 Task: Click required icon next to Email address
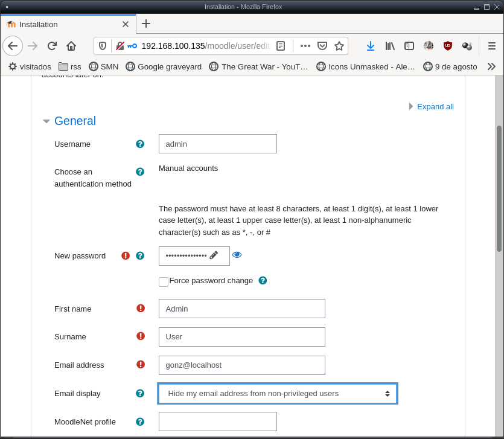point(141,364)
